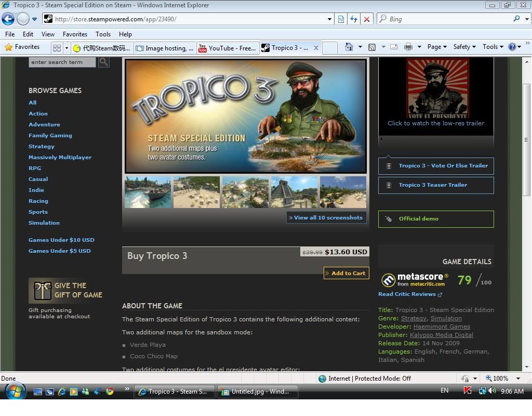Open the boat screenshot thumbnail
Viewport: 532px width, 416px height.
click(148, 192)
